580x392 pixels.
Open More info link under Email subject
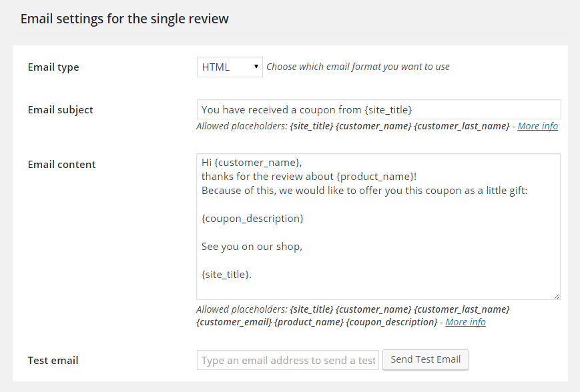point(537,126)
